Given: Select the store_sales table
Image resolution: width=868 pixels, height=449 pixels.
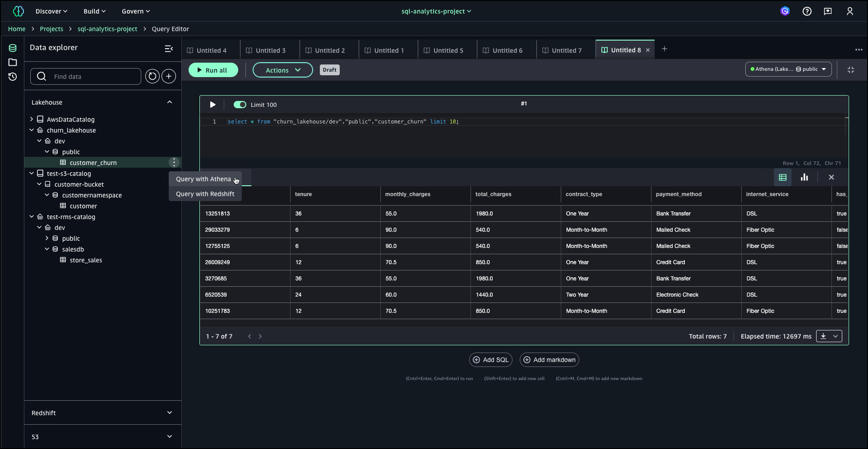Looking at the screenshot, I should [x=86, y=260].
